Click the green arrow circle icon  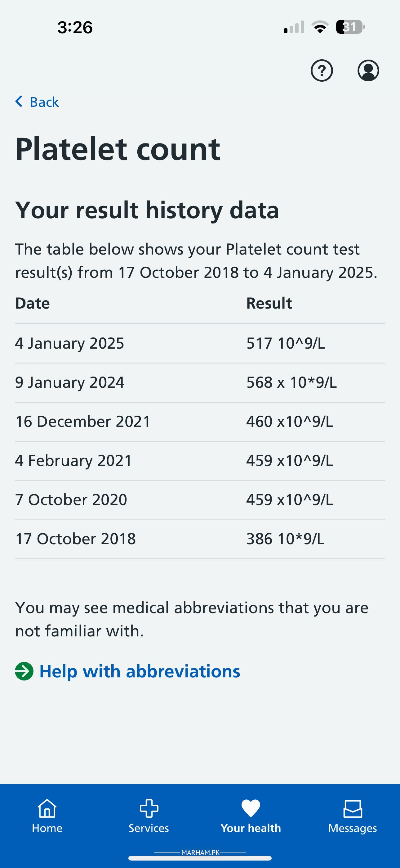pyautogui.click(x=24, y=671)
